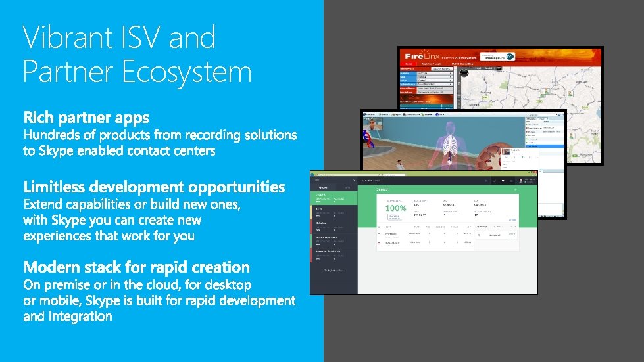
Task: Switch FireLinx map to Road view
Action: (x=478, y=68)
